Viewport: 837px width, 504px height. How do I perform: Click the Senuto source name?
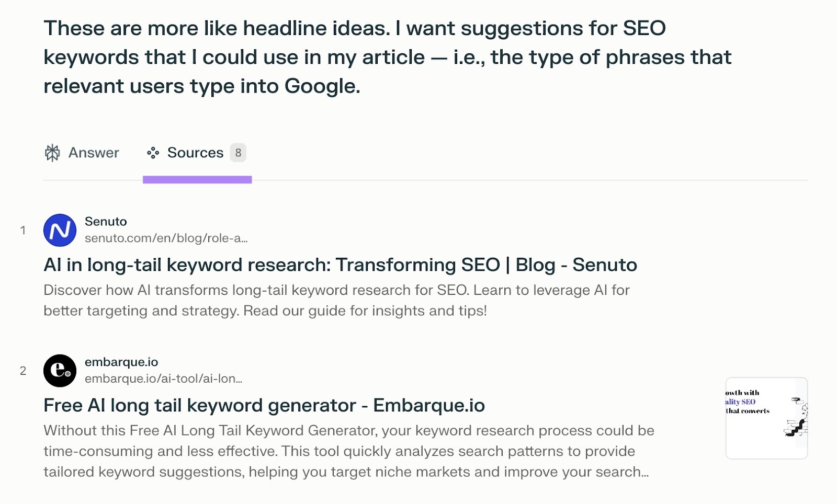[x=106, y=222]
